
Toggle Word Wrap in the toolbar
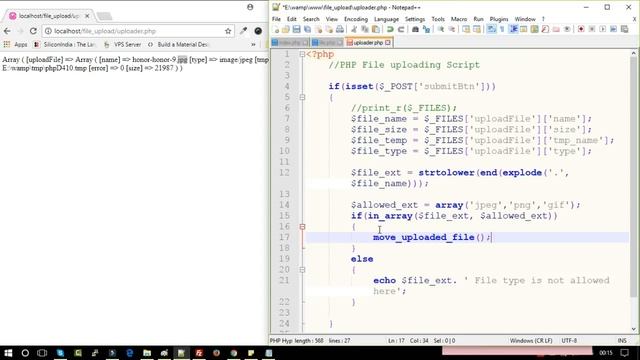[x=491, y=29]
